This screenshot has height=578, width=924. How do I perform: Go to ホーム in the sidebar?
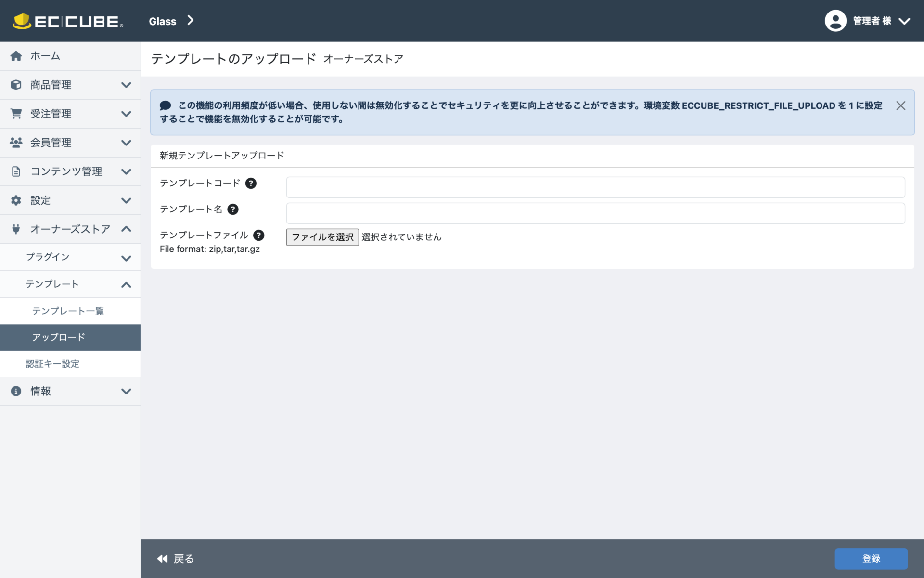70,56
